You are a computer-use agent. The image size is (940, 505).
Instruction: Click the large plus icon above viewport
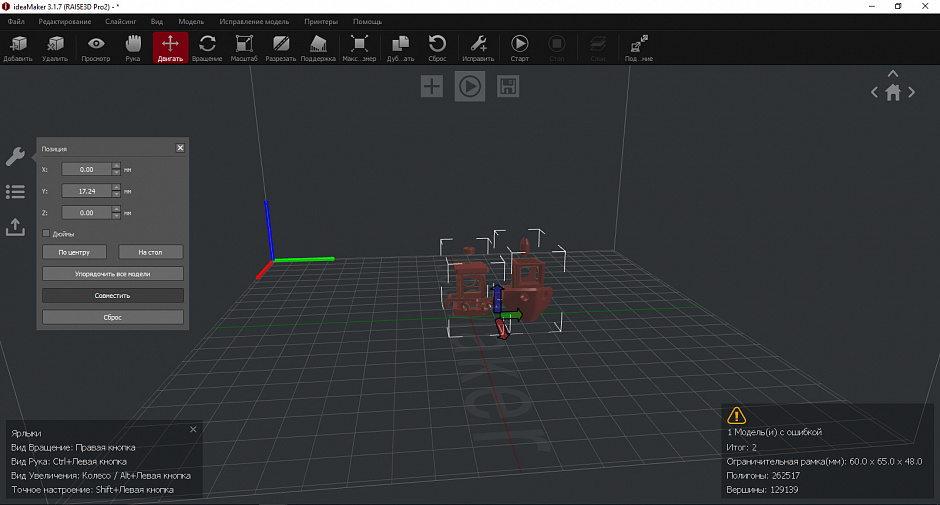point(432,86)
